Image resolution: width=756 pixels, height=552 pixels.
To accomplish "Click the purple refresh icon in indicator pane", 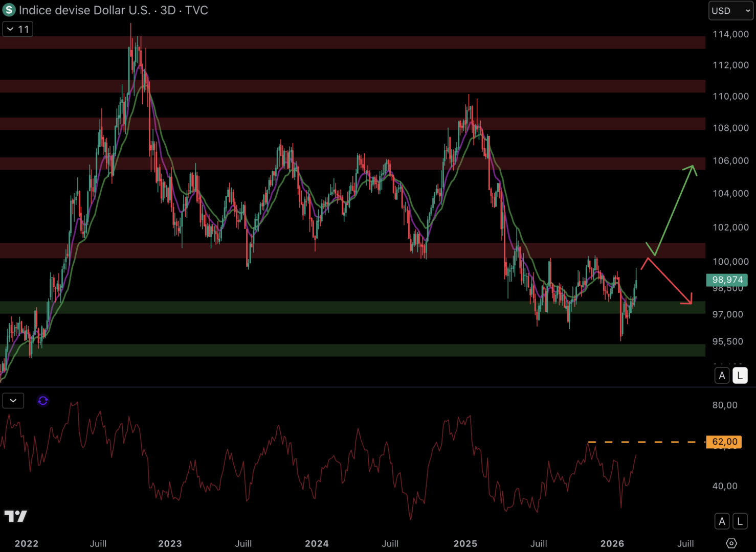I will click(x=43, y=401).
